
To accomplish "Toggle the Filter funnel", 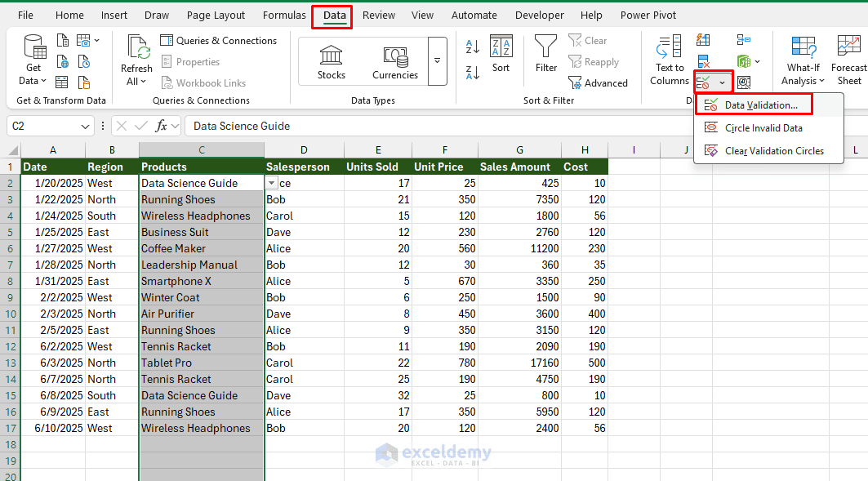I will point(545,54).
